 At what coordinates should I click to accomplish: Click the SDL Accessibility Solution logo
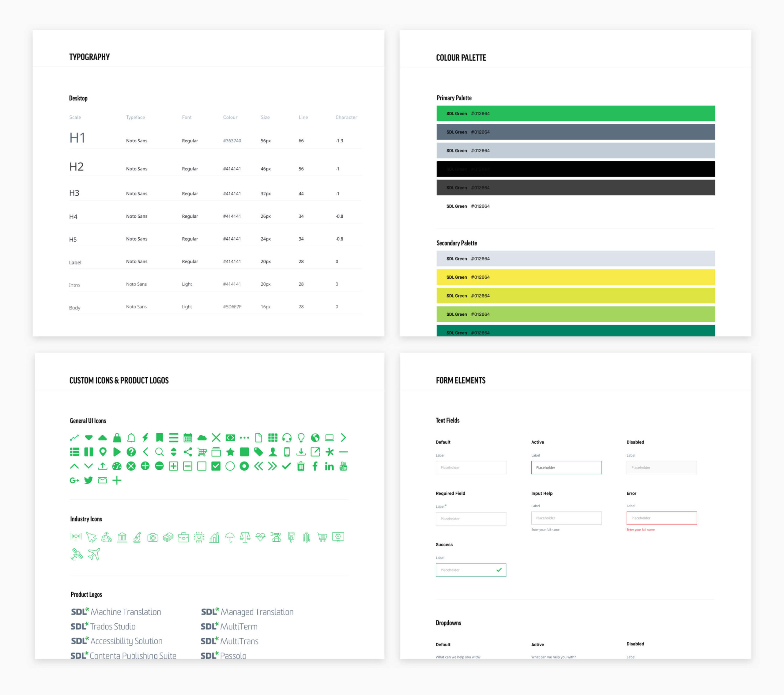117,641
